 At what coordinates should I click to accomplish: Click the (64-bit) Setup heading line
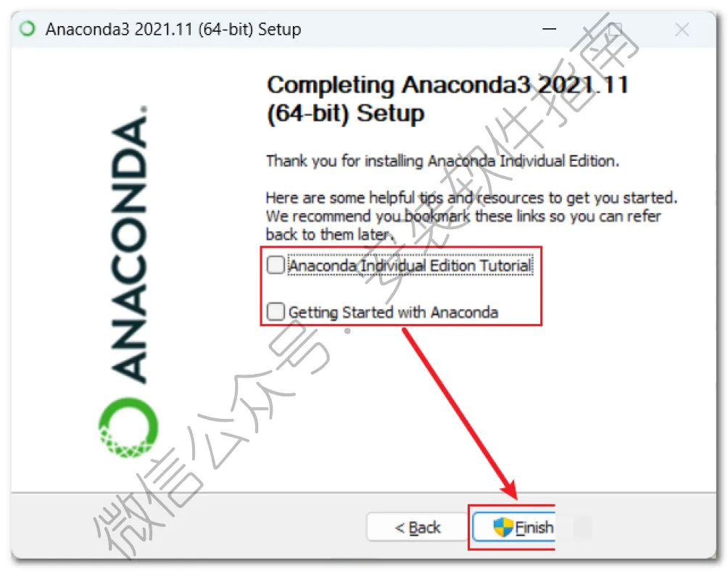[x=345, y=114]
